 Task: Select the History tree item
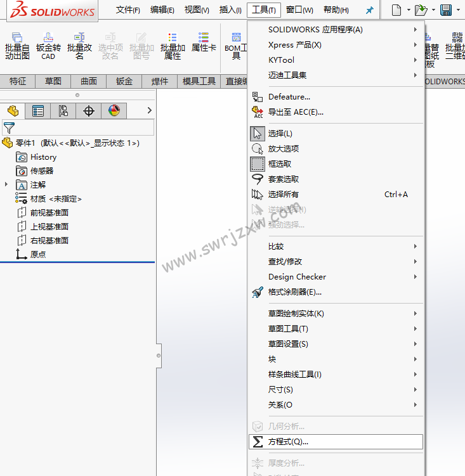point(36,157)
